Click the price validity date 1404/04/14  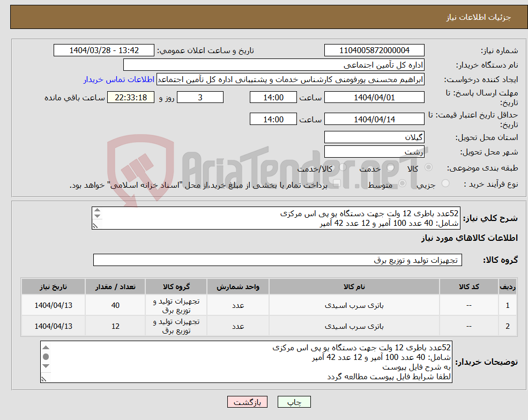pos(374,119)
